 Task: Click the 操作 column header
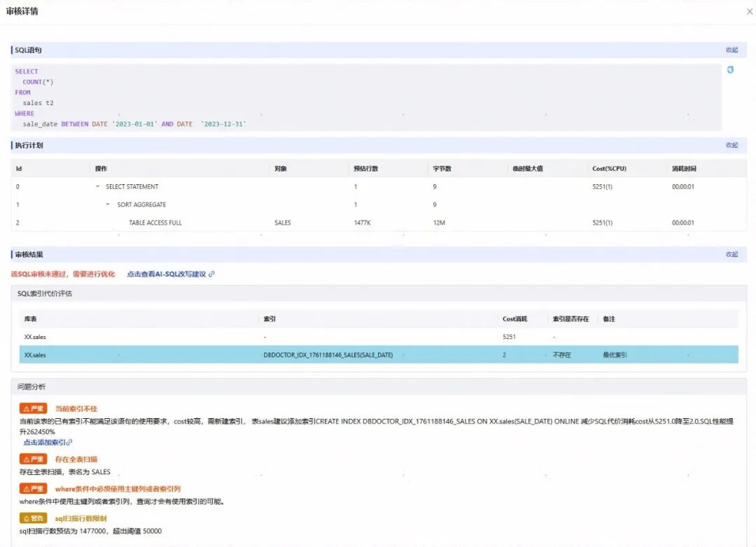(101, 168)
